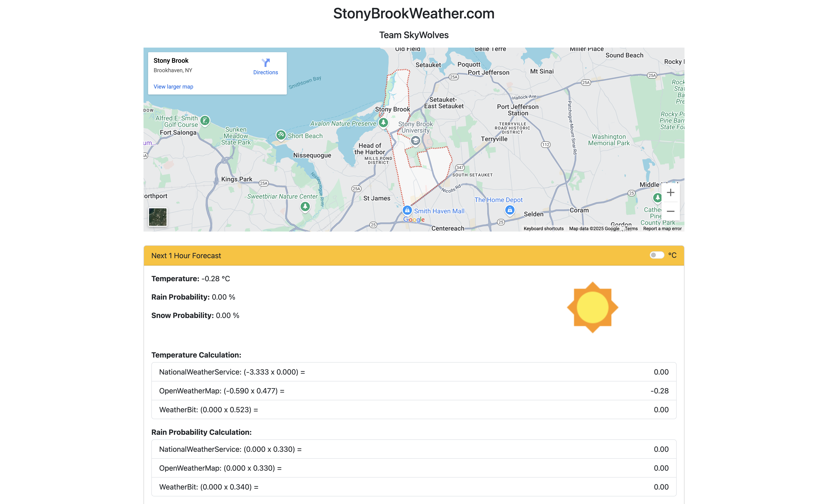Zoom in on the map

670,192
